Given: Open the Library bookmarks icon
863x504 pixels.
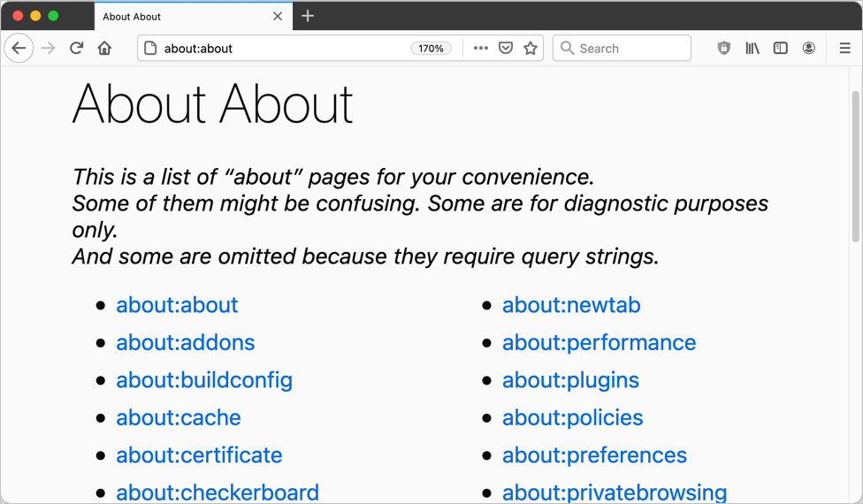Looking at the screenshot, I should (x=752, y=49).
